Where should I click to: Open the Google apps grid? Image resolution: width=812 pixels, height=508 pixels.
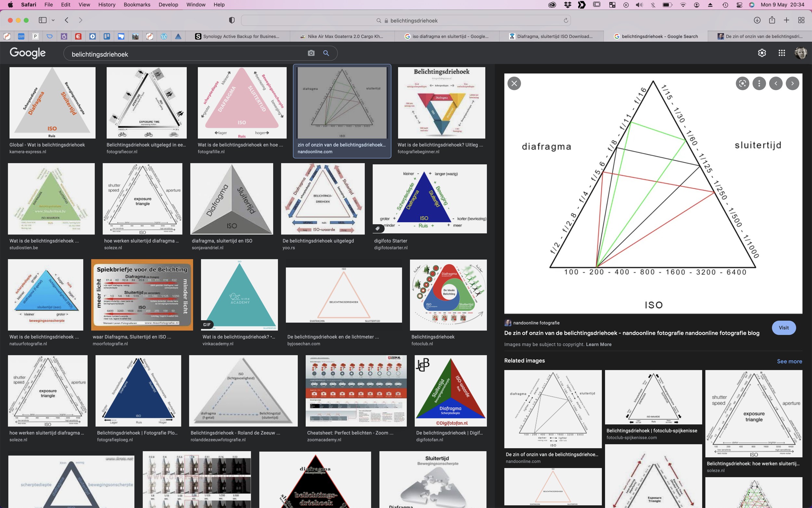click(x=781, y=53)
